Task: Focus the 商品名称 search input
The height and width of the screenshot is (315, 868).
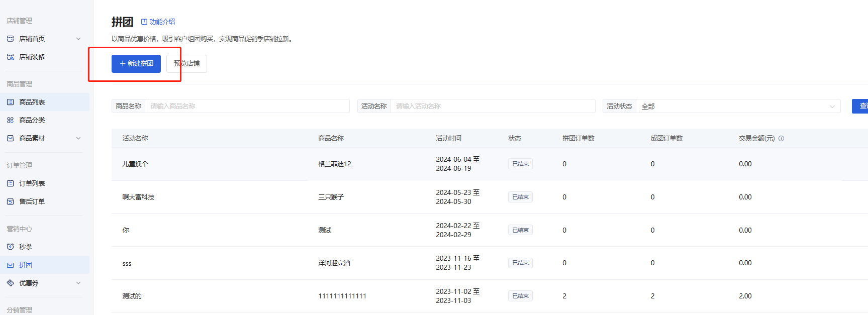Action: tap(247, 106)
